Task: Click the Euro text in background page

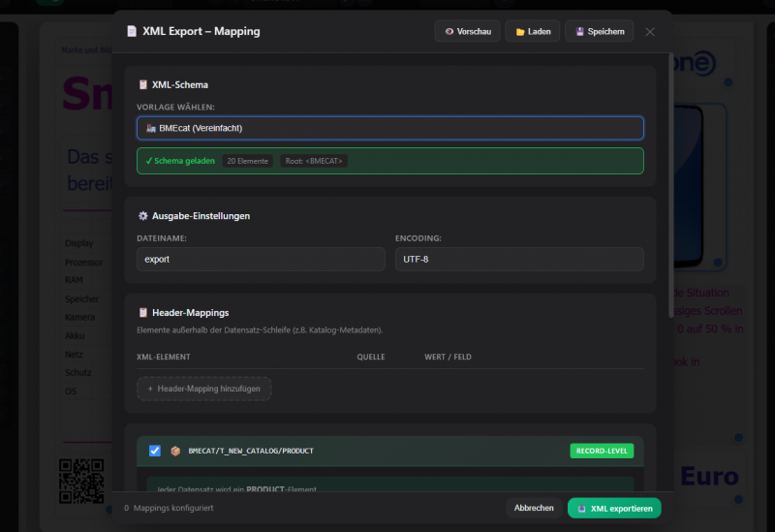Action: click(x=709, y=476)
